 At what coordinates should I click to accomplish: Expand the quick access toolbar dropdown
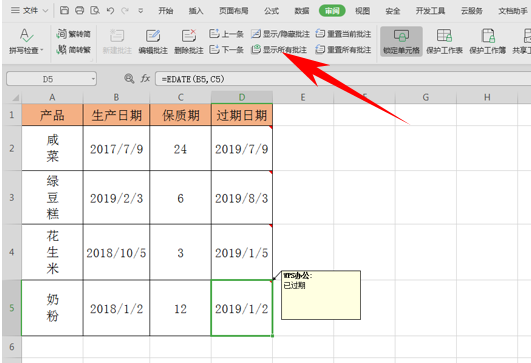click(x=141, y=11)
